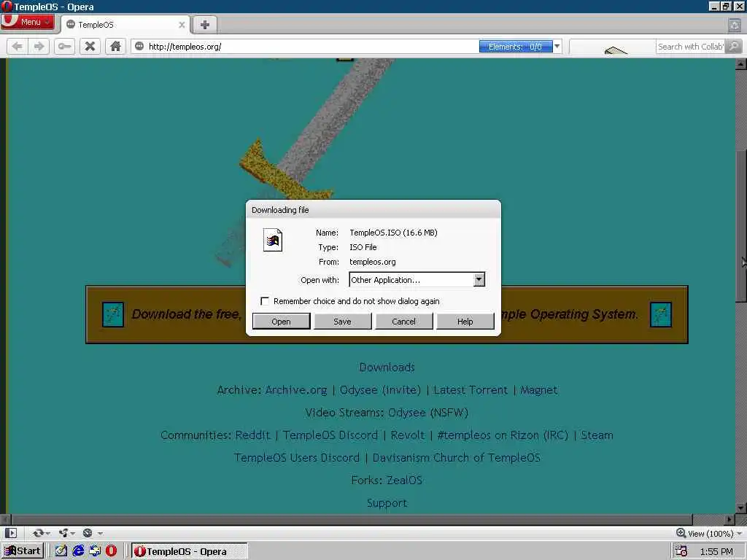
Task: Go back with the Back arrow
Action: tap(18, 46)
